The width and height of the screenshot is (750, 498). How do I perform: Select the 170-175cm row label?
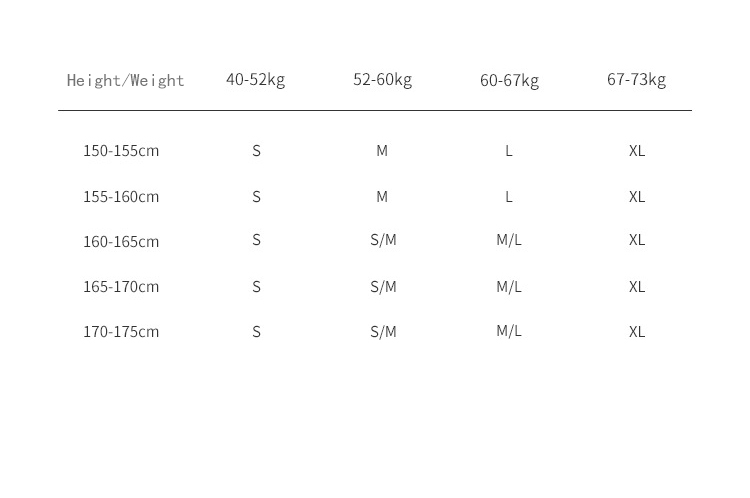point(121,332)
